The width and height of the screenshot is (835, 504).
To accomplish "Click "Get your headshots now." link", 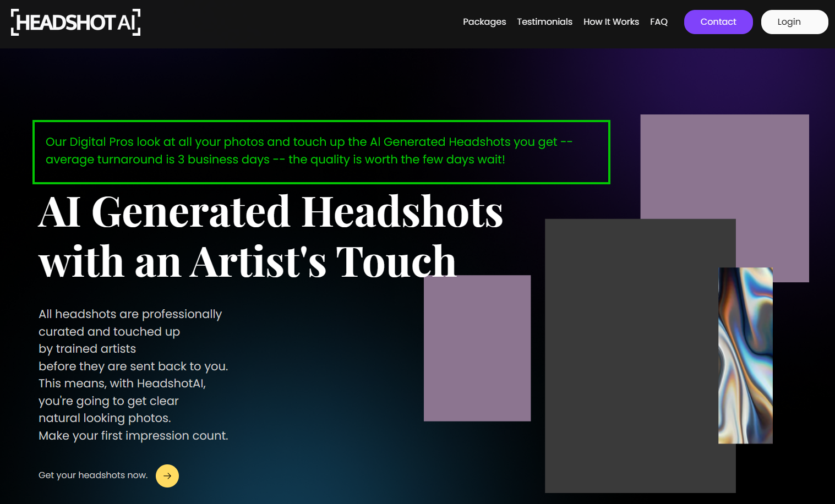I will [x=93, y=475].
